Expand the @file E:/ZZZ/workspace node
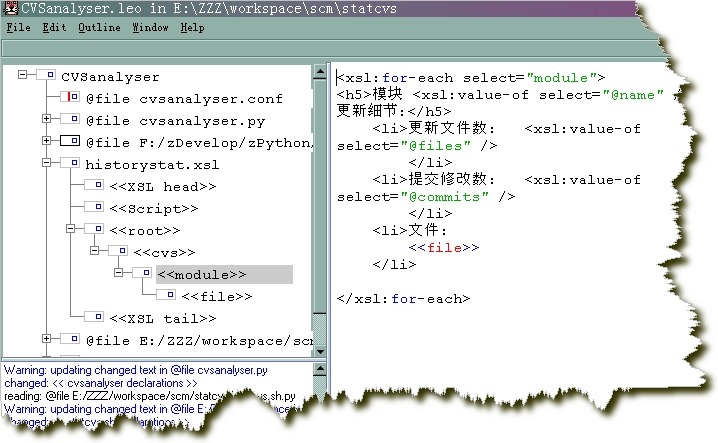 coord(46,339)
